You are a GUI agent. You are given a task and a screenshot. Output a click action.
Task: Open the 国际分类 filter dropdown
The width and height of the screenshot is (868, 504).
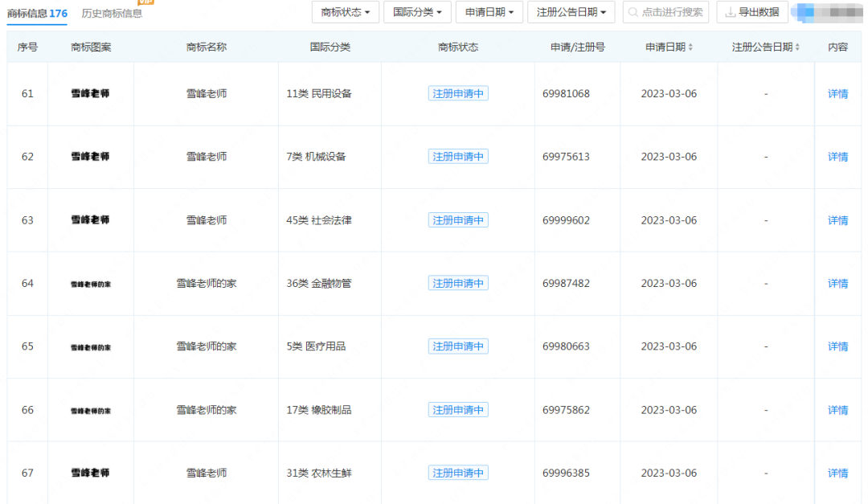[417, 12]
